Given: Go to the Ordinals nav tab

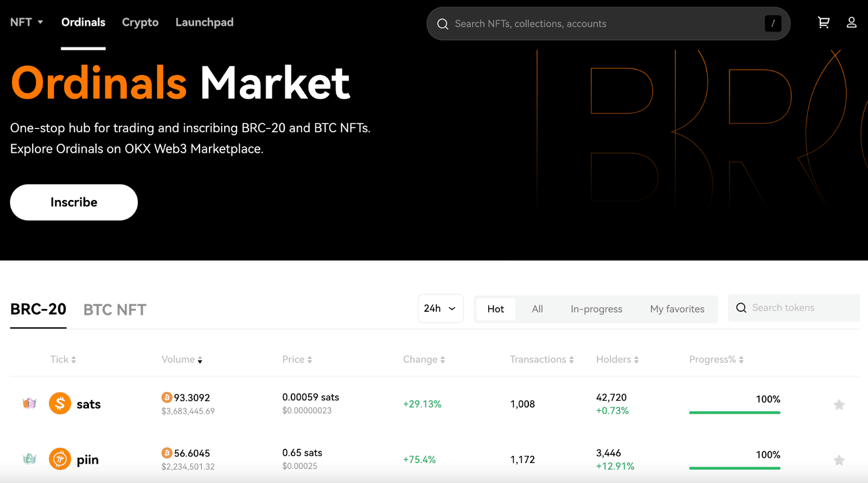Looking at the screenshot, I should pyautogui.click(x=83, y=22).
